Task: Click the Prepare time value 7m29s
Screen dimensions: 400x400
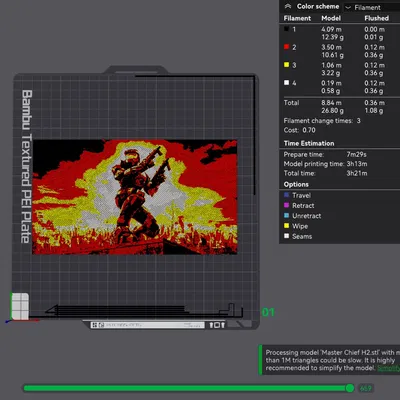Action: click(x=356, y=154)
